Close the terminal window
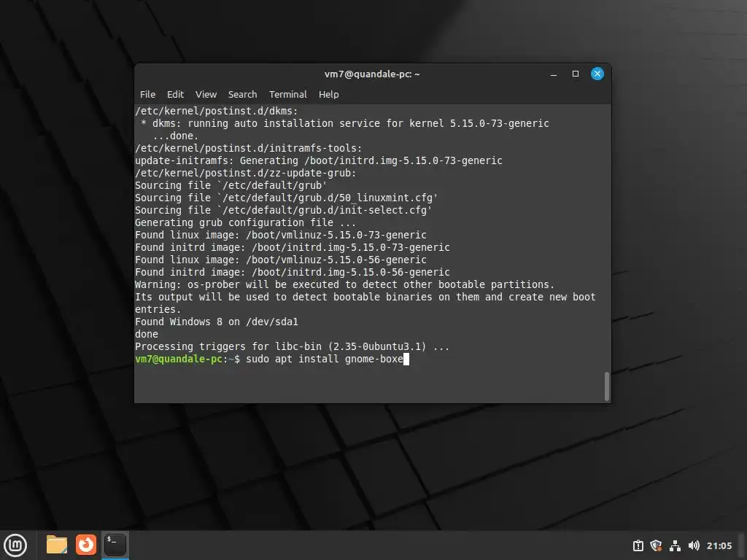 click(x=597, y=74)
